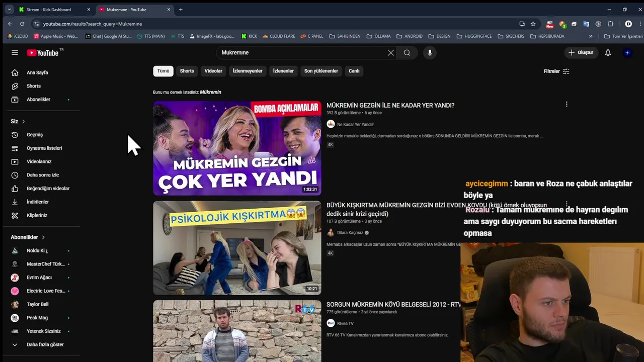644x362 pixels.
Task: Open more options for MÜKREMİN GEZGİN video
Action: click(x=567, y=105)
